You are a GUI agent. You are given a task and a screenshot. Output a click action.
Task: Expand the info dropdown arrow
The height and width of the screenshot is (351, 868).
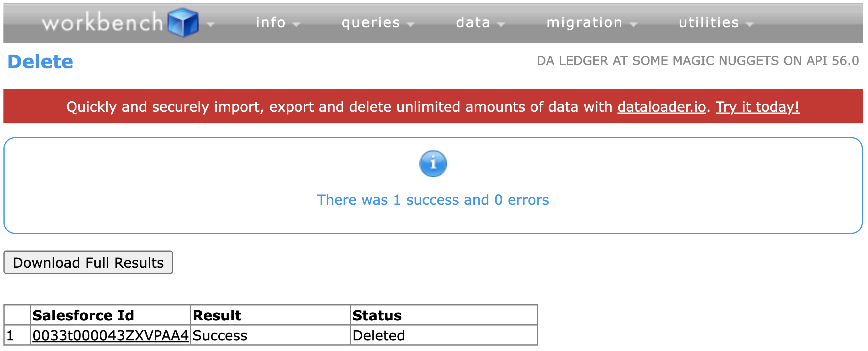296,24
